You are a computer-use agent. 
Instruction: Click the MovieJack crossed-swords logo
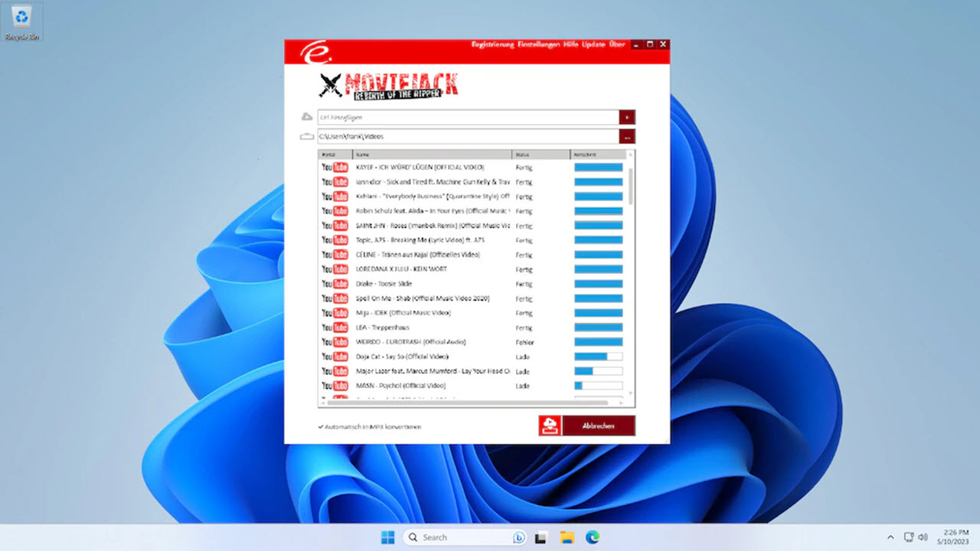pyautogui.click(x=332, y=86)
